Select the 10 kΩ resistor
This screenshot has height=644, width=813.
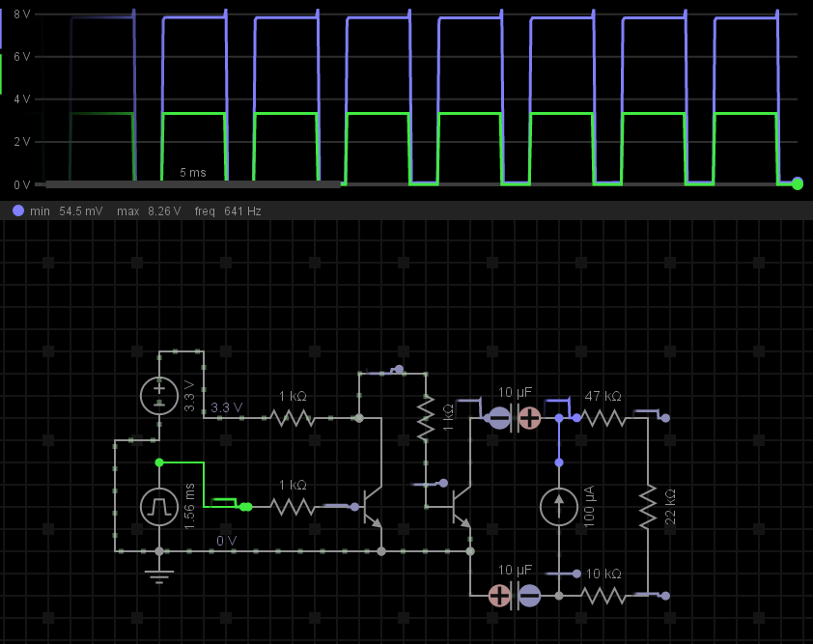[603, 596]
